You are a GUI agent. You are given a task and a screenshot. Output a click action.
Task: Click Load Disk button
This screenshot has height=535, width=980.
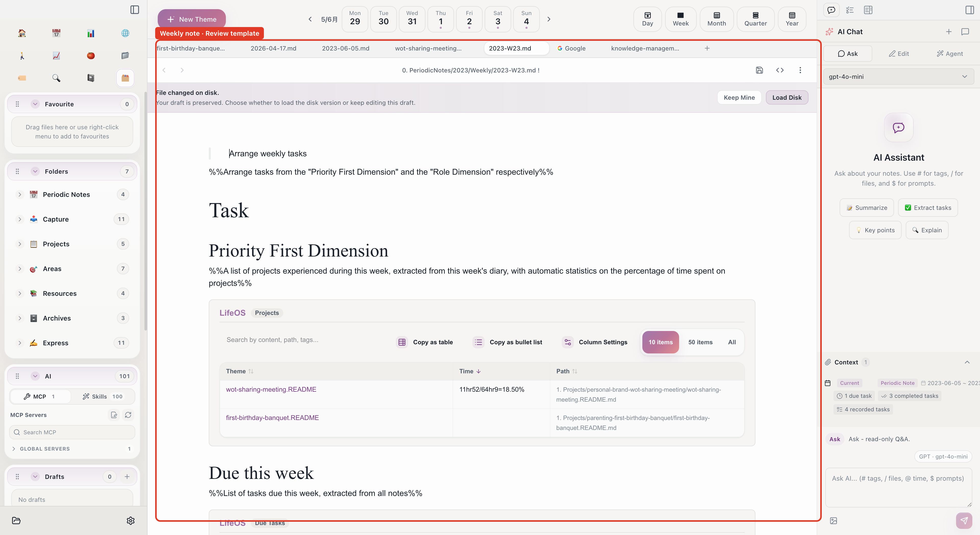click(787, 97)
